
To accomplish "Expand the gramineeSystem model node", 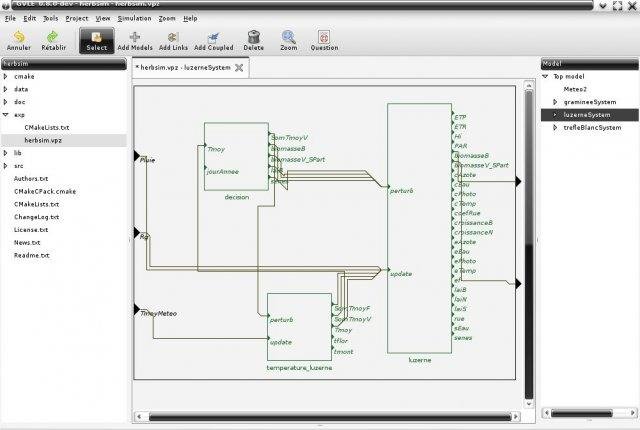I will 556,102.
